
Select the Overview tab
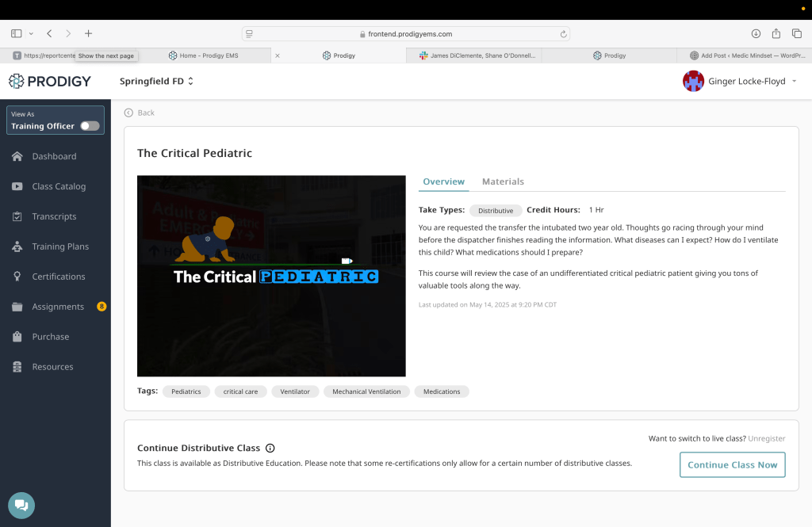443,181
